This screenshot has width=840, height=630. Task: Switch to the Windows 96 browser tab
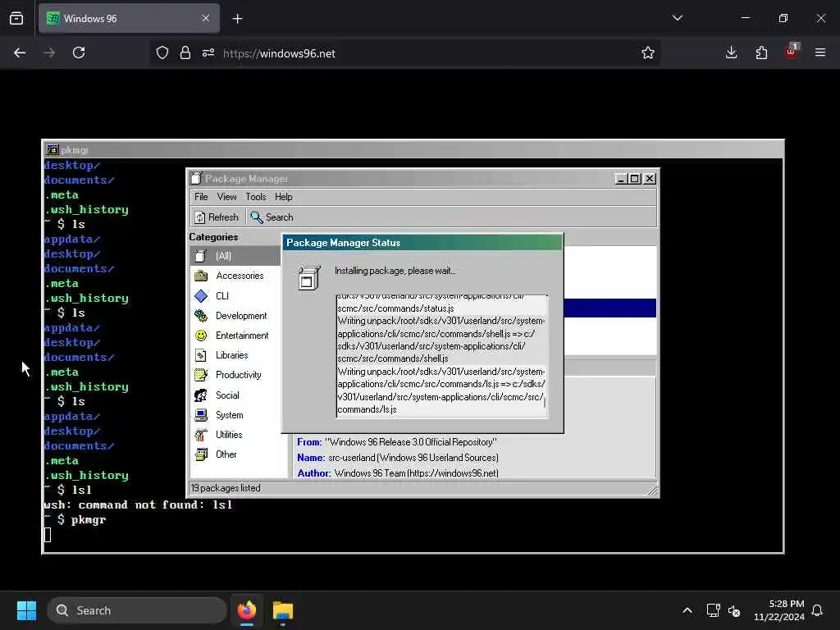(129, 18)
